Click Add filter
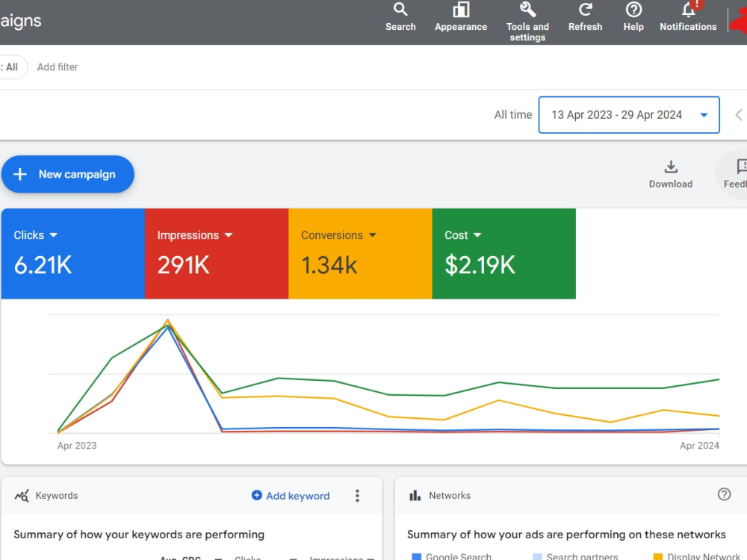Image resolution: width=747 pixels, height=560 pixels. [x=58, y=67]
